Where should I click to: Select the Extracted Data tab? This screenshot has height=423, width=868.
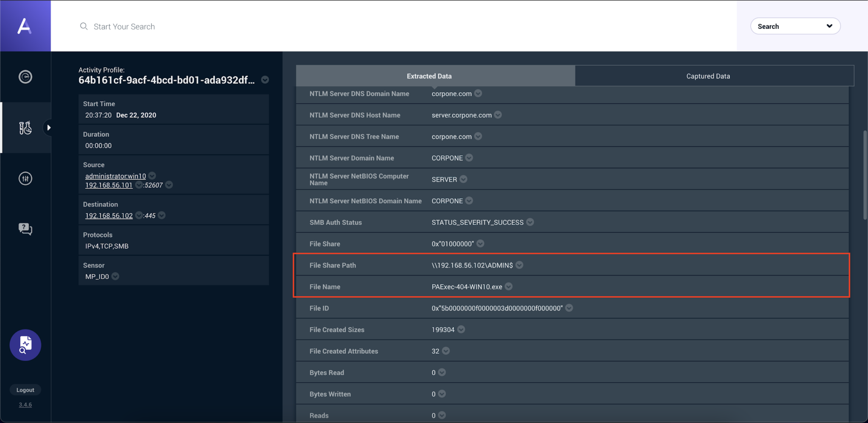(429, 76)
